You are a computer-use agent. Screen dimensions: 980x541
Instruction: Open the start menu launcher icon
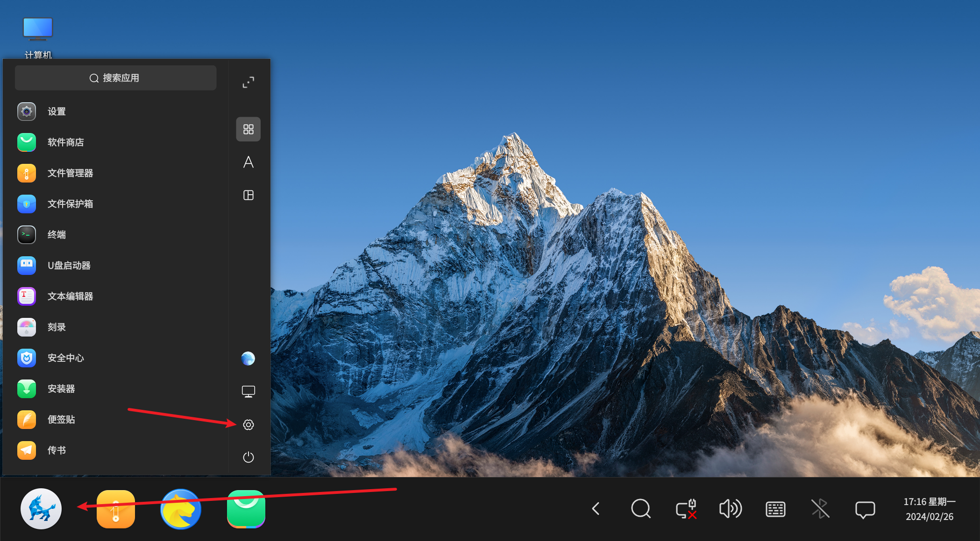(41, 508)
